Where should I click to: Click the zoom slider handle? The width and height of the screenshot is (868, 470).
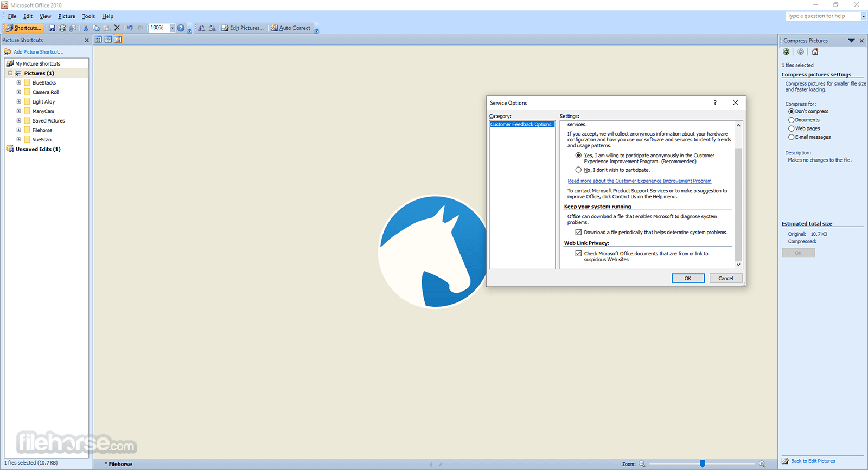tap(703, 464)
